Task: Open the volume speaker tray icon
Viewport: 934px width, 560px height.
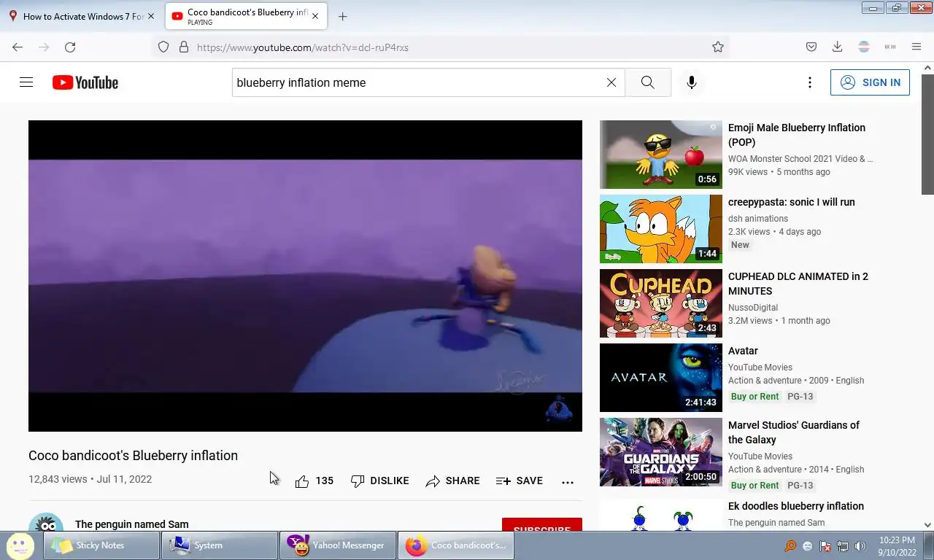Action: click(x=860, y=545)
